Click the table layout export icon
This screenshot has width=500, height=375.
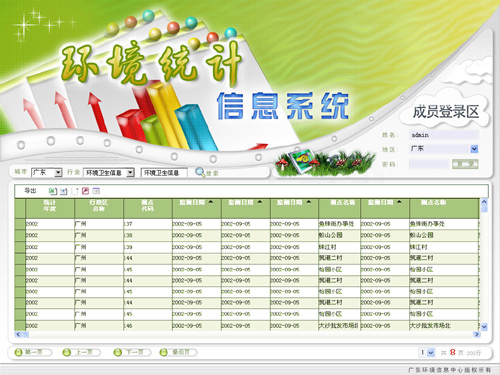(96, 191)
